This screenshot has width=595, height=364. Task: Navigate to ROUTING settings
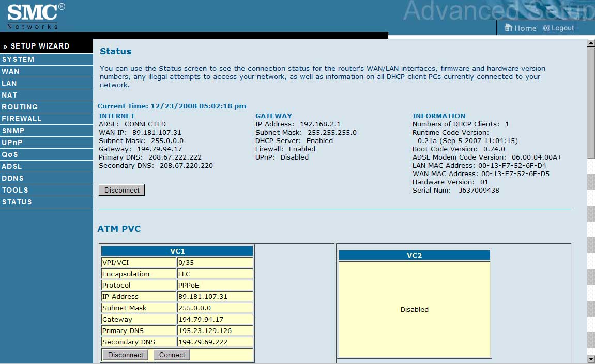[20, 107]
